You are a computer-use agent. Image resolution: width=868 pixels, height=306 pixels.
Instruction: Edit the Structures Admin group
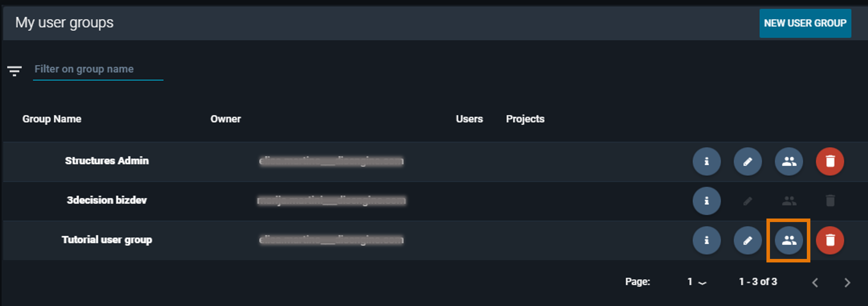pyautogui.click(x=747, y=162)
